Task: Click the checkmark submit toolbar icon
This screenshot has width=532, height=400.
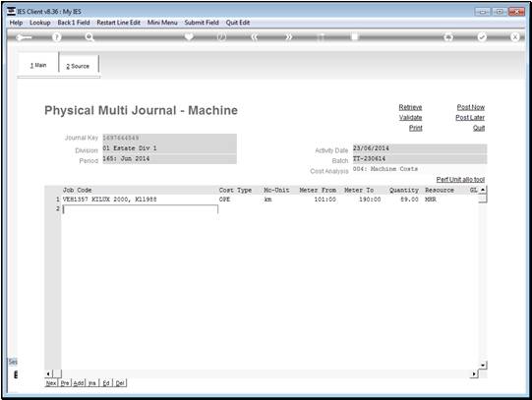Action: point(482,37)
